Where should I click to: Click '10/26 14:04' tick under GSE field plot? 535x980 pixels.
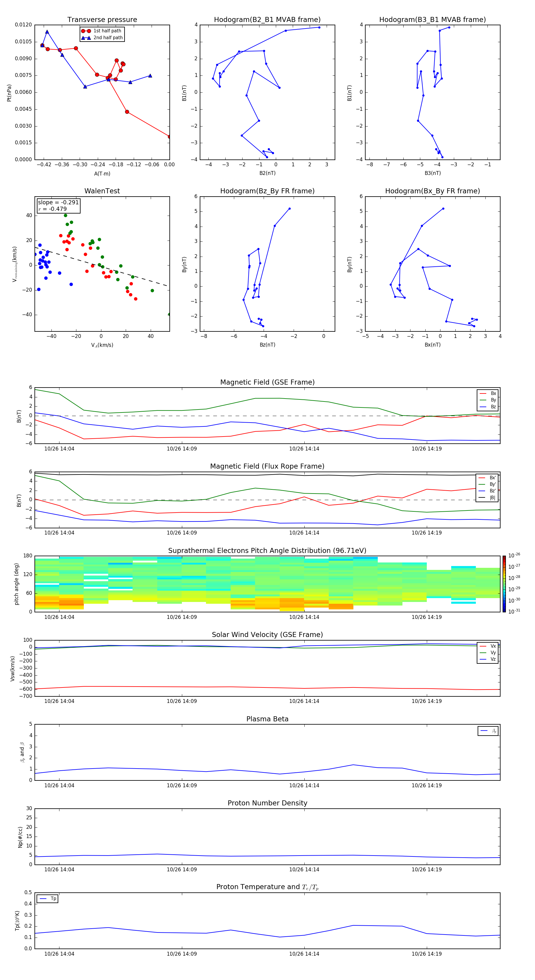(59, 449)
